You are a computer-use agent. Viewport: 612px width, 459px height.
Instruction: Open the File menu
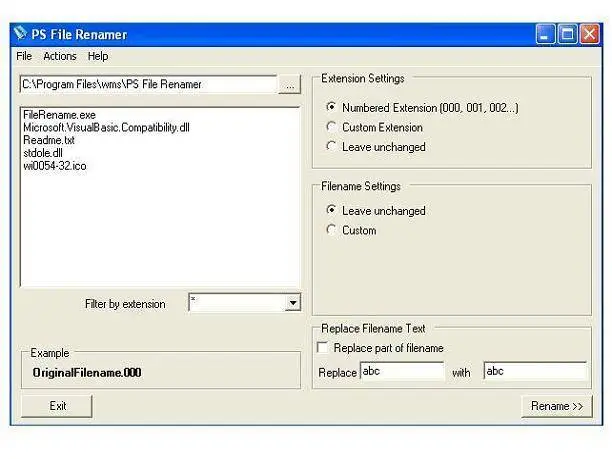[x=24, y=56]
